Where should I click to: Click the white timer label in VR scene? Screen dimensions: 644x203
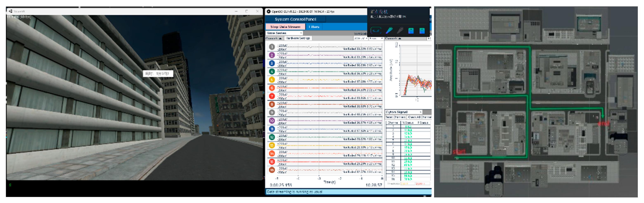158,73
